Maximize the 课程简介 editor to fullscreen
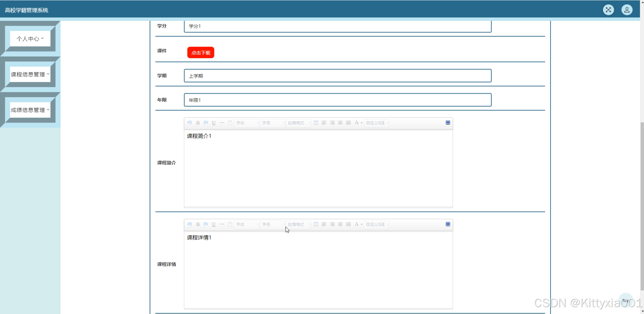 coord(448,123)
